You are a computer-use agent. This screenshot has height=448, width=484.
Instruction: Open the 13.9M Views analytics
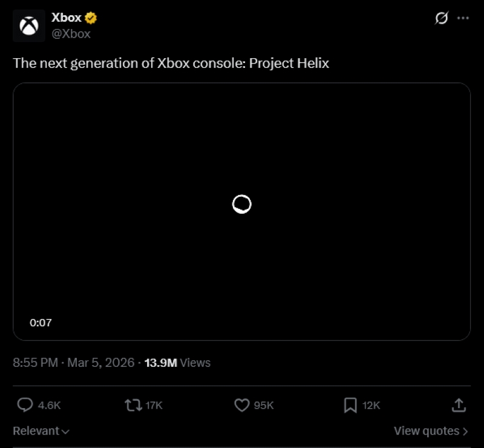click(177, 363)
